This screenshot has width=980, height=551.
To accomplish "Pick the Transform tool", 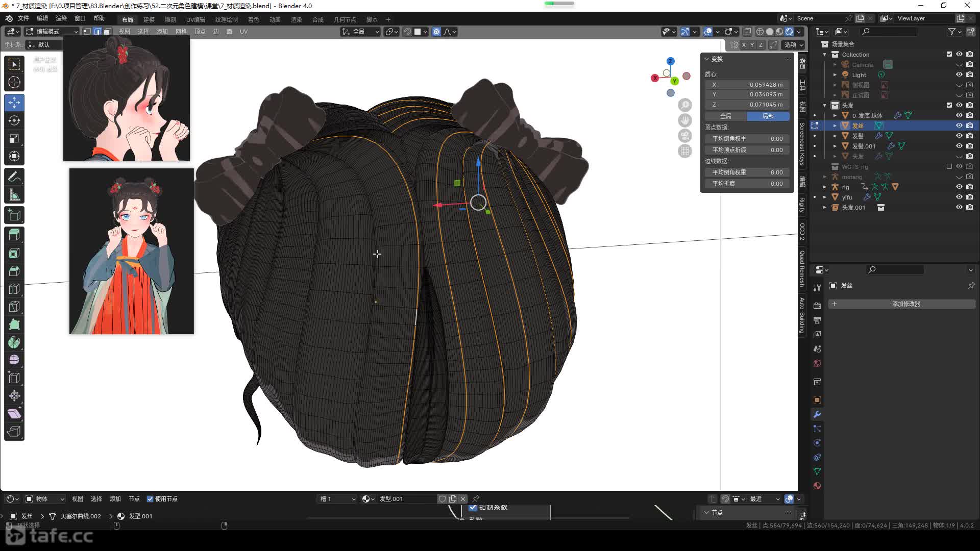I will tap(14, 156).
